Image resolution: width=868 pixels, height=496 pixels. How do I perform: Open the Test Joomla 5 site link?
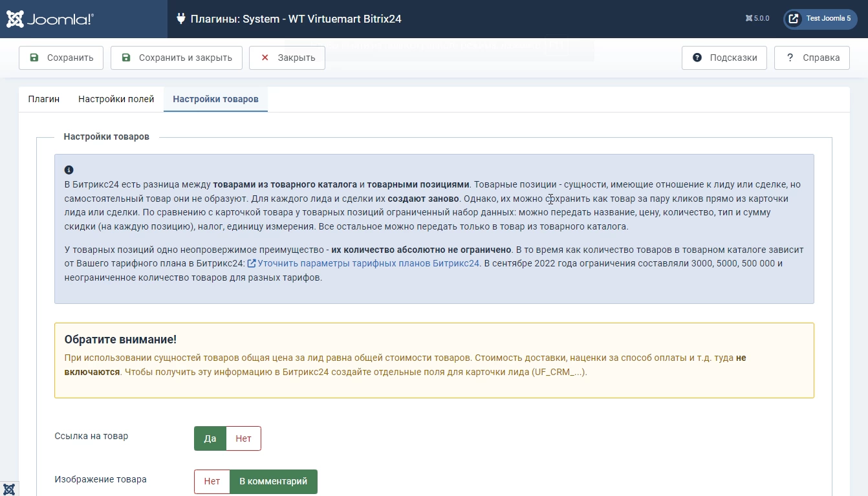pyautogui.click(x=820, y=19)
